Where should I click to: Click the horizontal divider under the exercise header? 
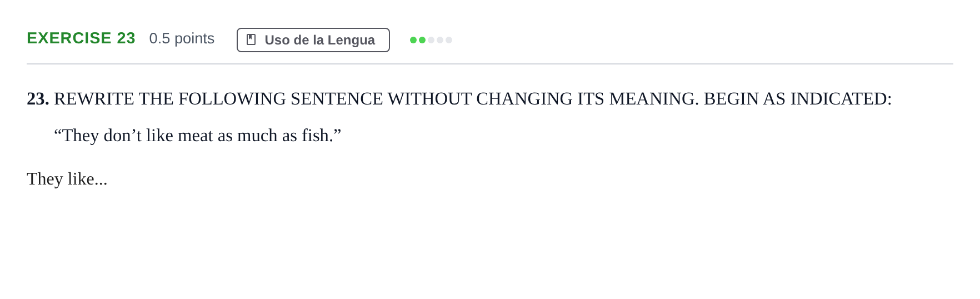490,64
